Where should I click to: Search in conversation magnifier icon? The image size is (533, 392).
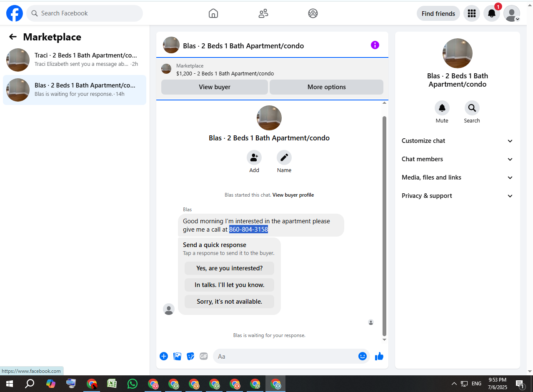pos(472,108)
